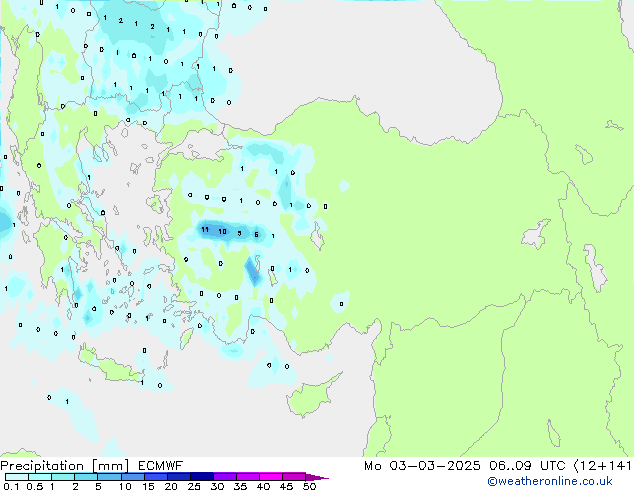Click legend tick label '15'
Screen dimensions: 634x490
coord(148,486)
